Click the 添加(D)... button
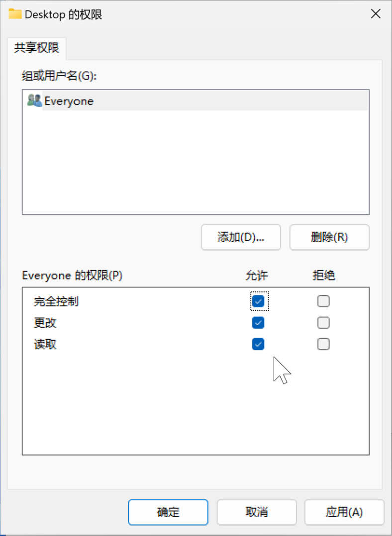392x536 pixels. coord(241,237)
